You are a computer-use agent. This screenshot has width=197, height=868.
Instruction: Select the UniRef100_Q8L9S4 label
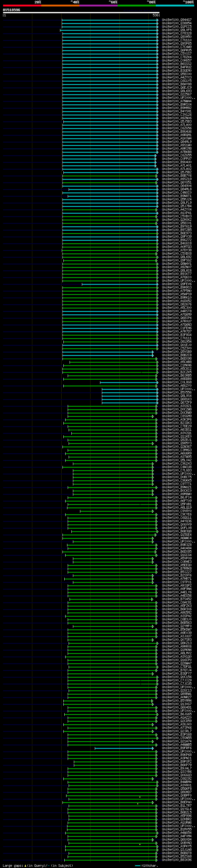click(177, 396)
